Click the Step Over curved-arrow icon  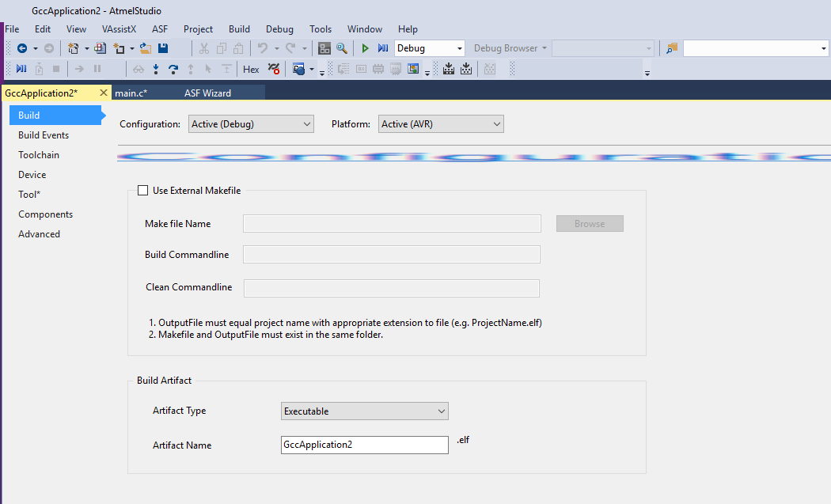(173, 69)
